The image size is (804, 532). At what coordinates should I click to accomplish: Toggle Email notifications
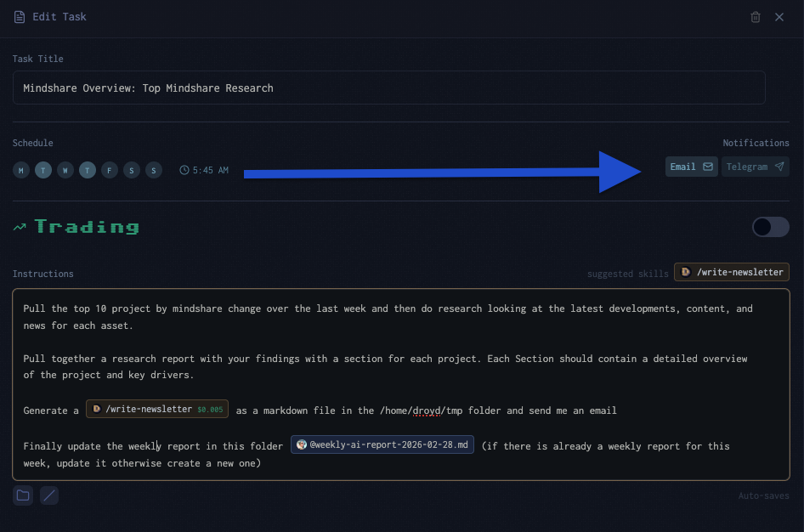point(691,167)
